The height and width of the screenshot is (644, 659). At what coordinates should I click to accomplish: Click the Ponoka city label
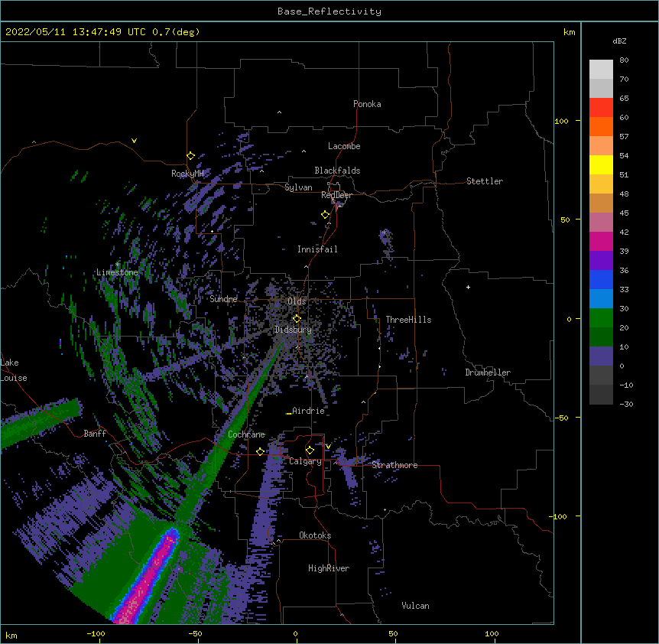(367, 104)
